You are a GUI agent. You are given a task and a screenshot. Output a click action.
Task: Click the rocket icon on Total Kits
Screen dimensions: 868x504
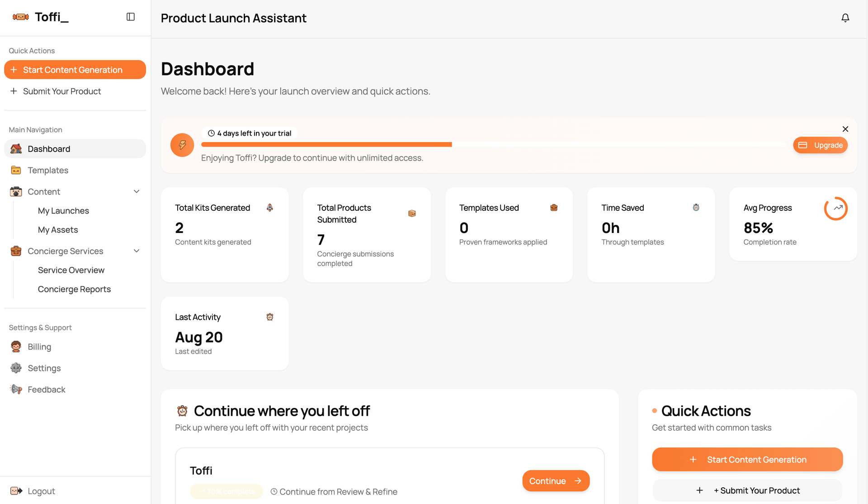(x=270, y=208)
